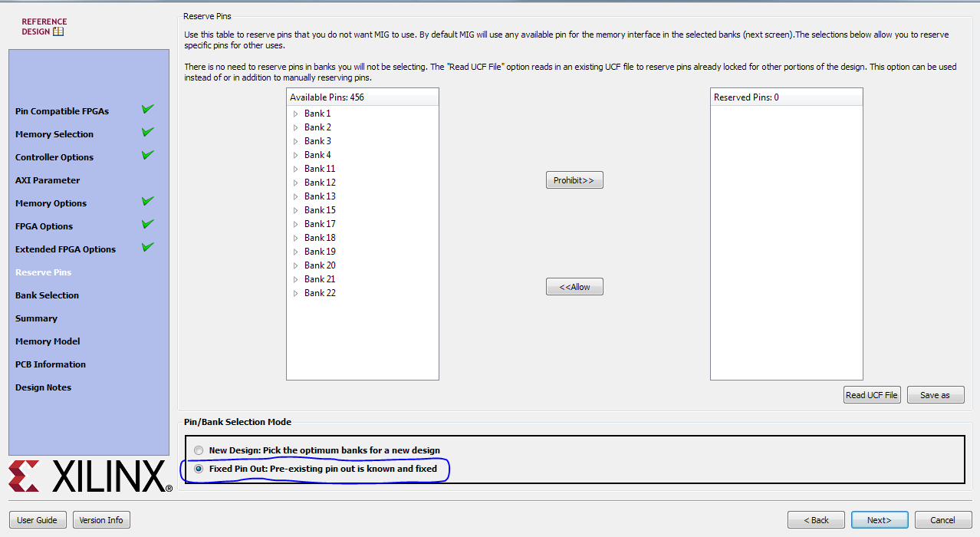The width and height of the screenshot is (980, 537).
Task: Return with the <Back button
Action: [x=816, y=520]
